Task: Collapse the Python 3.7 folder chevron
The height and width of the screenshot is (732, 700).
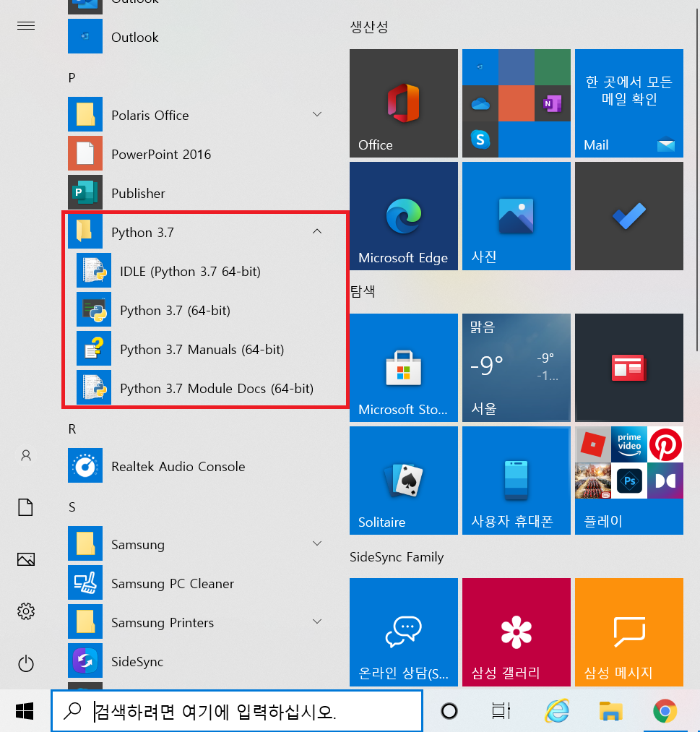Action: pos(317,231)
